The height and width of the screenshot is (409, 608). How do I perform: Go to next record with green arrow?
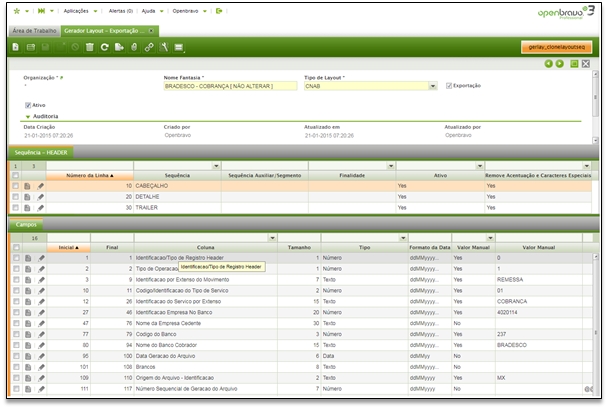pyautogui.click(x=559, y=64)
